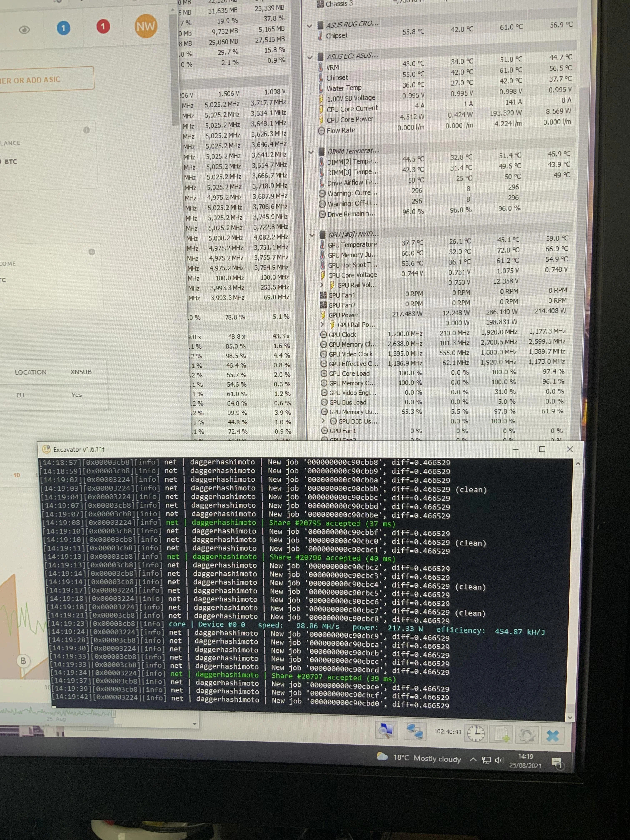
Task: Collapse the GPU [#0]: NVID... sensor group
Action: (312, 235)
